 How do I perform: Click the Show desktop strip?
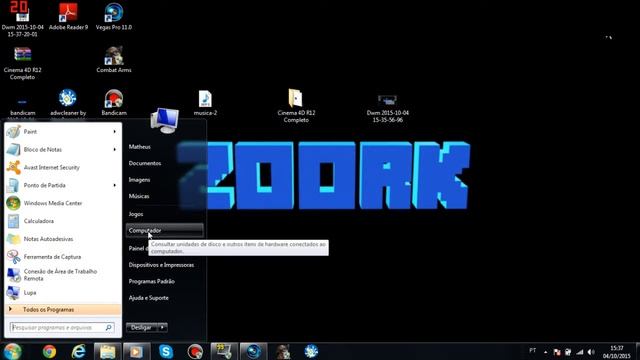(637, 351)
